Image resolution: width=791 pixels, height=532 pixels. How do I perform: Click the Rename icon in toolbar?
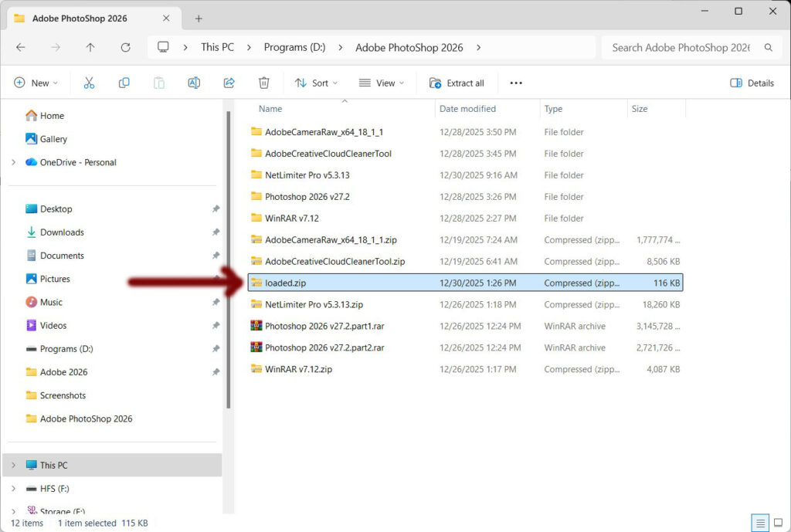(194, 83)
